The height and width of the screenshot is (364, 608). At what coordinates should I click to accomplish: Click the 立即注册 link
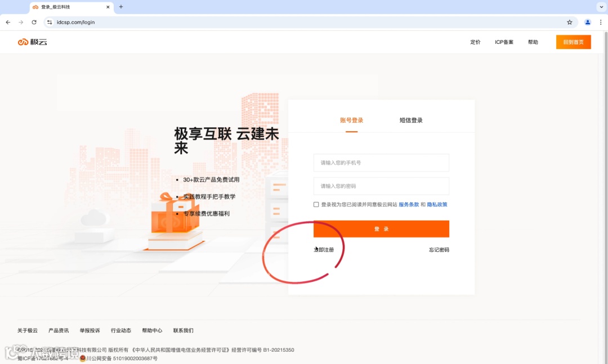tap(324, 250)
